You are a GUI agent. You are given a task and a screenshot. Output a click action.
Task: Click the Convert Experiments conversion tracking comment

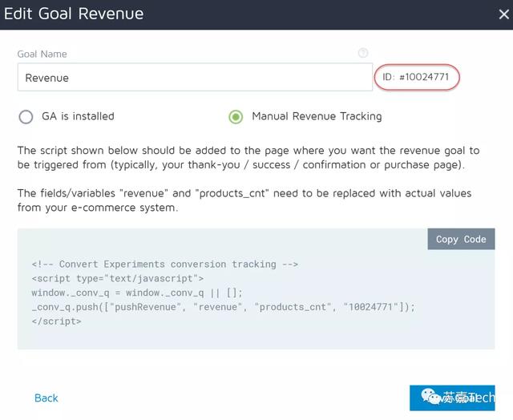164,264
